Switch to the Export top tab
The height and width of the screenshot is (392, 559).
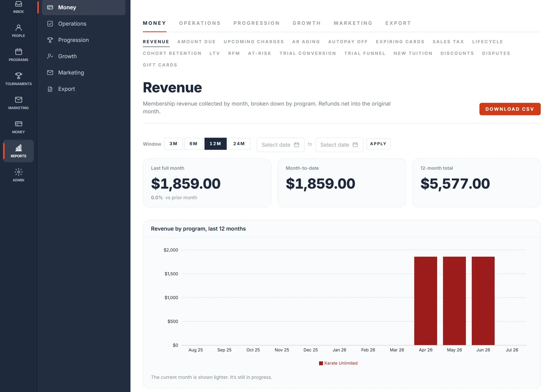pyautogui.click(x=398, y=23)
